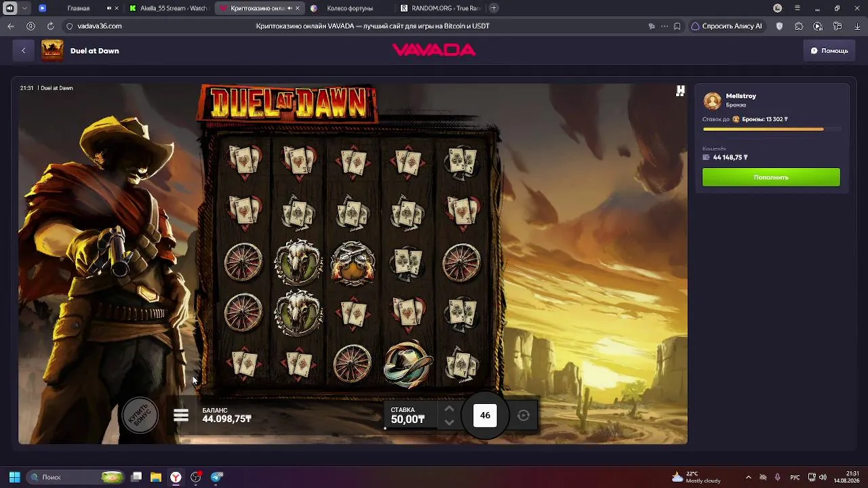The height and width of the screenshot is (488, 868).
Task: Click the Купить бонус round button
Action: coord(140,415)
